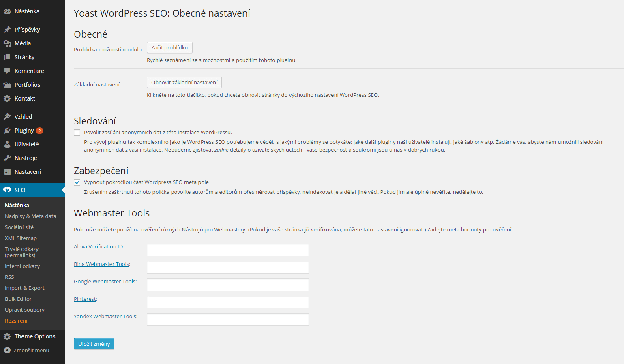Uncheck the Vypnout pokročilou část checkbox
The image size is (624, 364).
click(x=77, y=182)
